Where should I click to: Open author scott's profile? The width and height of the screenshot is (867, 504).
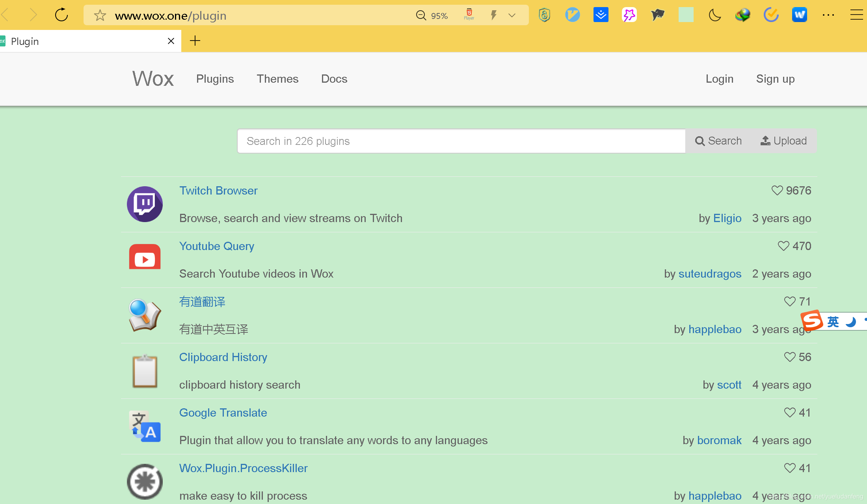729,385
